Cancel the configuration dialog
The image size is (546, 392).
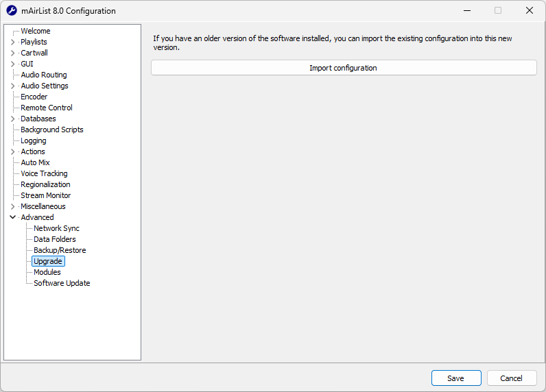tap(511, 378)
